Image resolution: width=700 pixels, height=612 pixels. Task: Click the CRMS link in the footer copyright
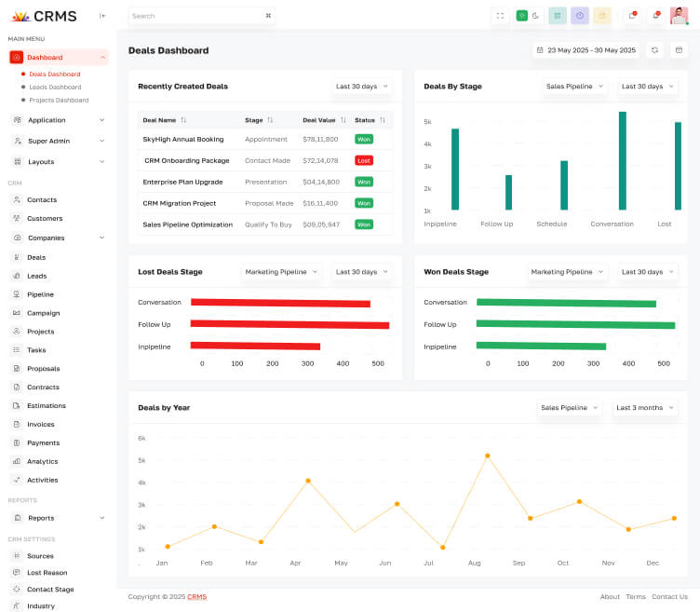pyautogui.click(x=197, y=597)
